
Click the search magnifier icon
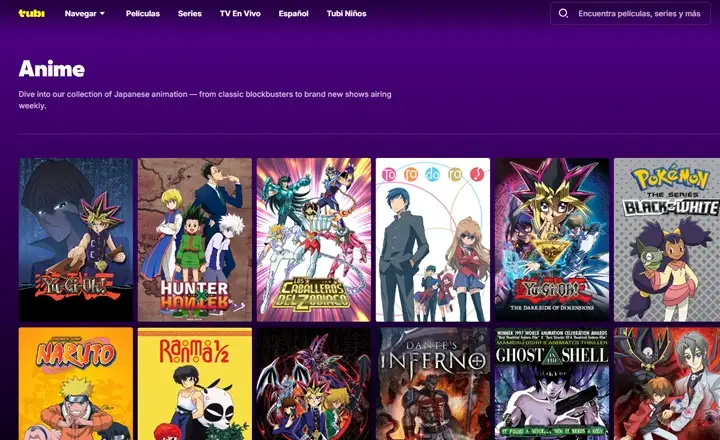pyautogui.click(x=563, y=13)
